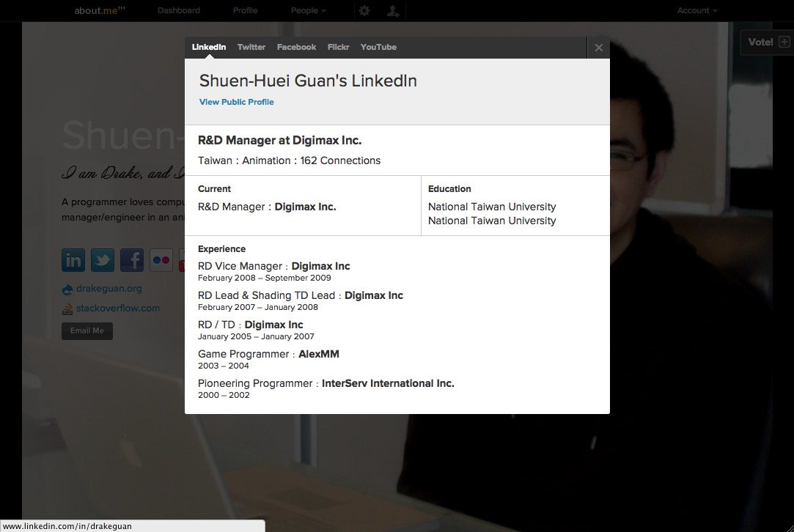
Task: Open View Public Profile link
Action: pos(237,102)
